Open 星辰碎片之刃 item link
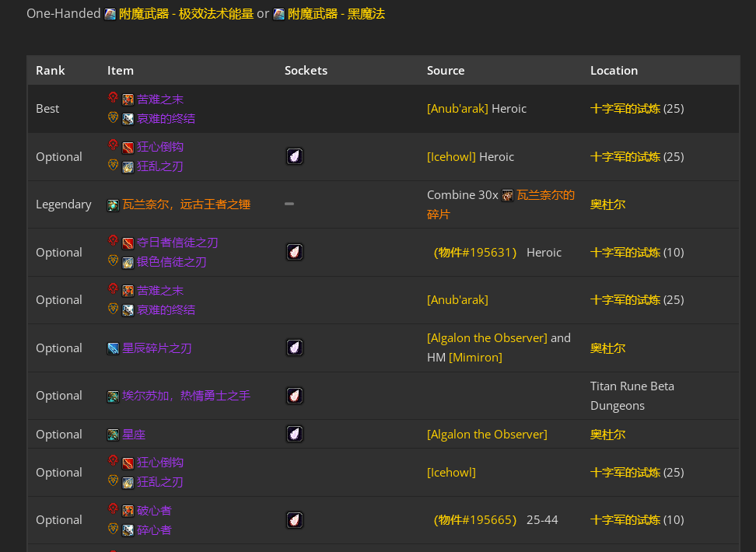The width and height of the screenshot is (756, 552). point(156,348)
